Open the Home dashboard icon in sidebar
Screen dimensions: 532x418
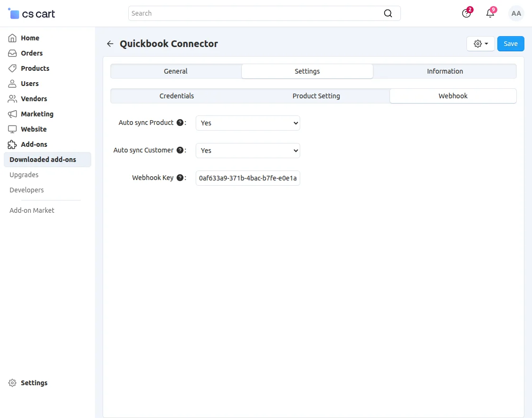coord(12,38)
